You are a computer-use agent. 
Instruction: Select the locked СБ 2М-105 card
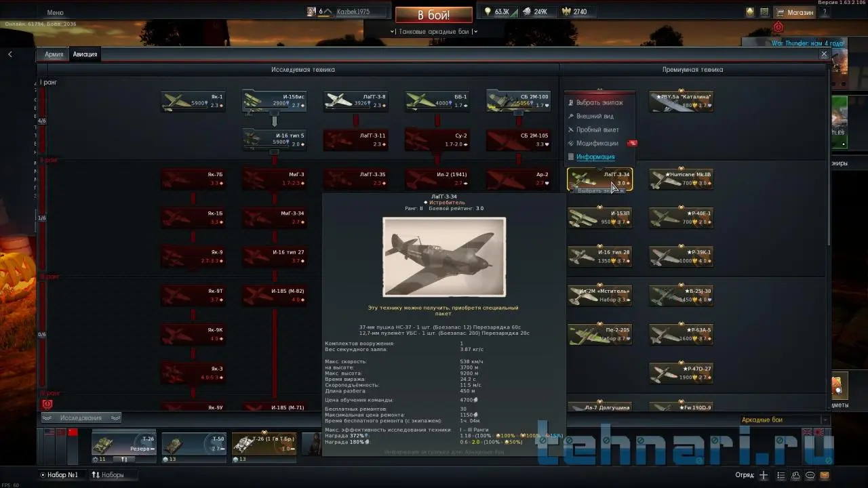(519, 140)
